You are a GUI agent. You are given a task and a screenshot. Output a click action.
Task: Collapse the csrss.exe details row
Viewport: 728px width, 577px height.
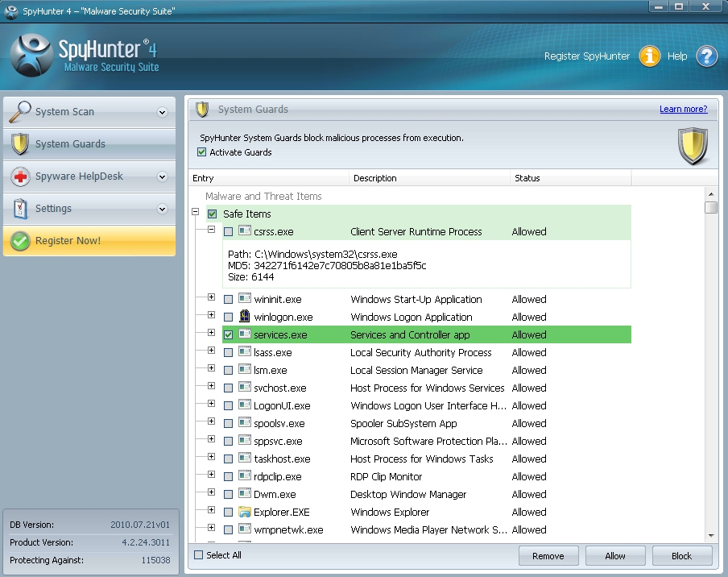(212, 230)
